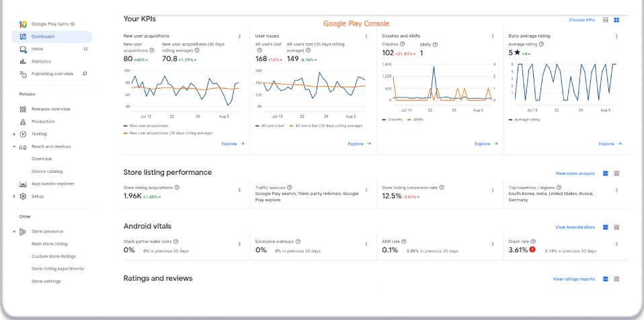
Task: Open Overview under Reach and devices
Action: [42, 159]
